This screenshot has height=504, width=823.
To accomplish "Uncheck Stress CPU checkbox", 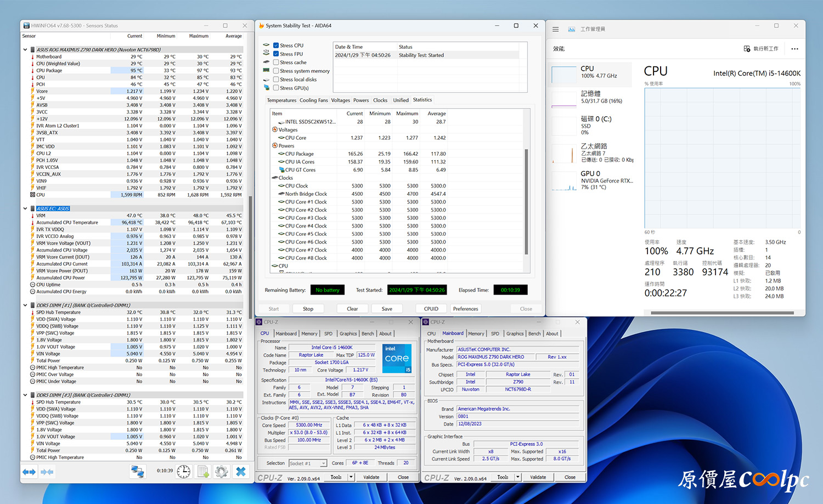I will [x=276, y=46].
